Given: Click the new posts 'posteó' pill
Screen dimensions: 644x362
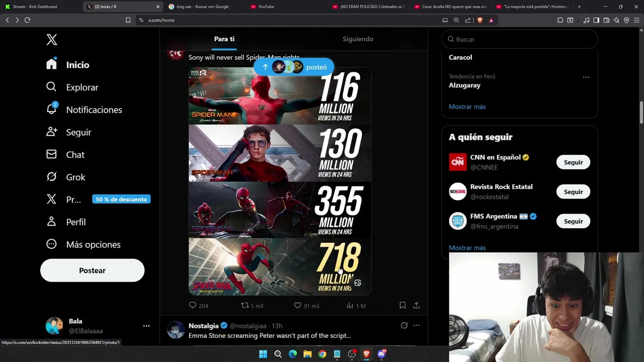Looking at the screenshot, I should (293, 67).
